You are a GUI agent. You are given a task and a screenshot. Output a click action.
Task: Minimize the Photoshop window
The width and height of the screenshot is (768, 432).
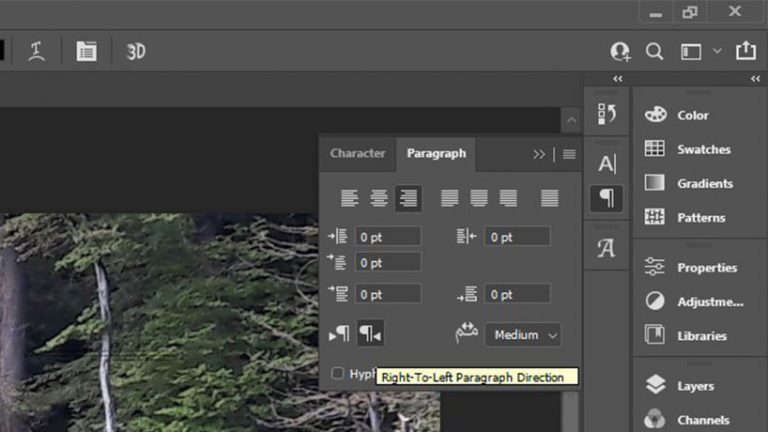(655, 13)
